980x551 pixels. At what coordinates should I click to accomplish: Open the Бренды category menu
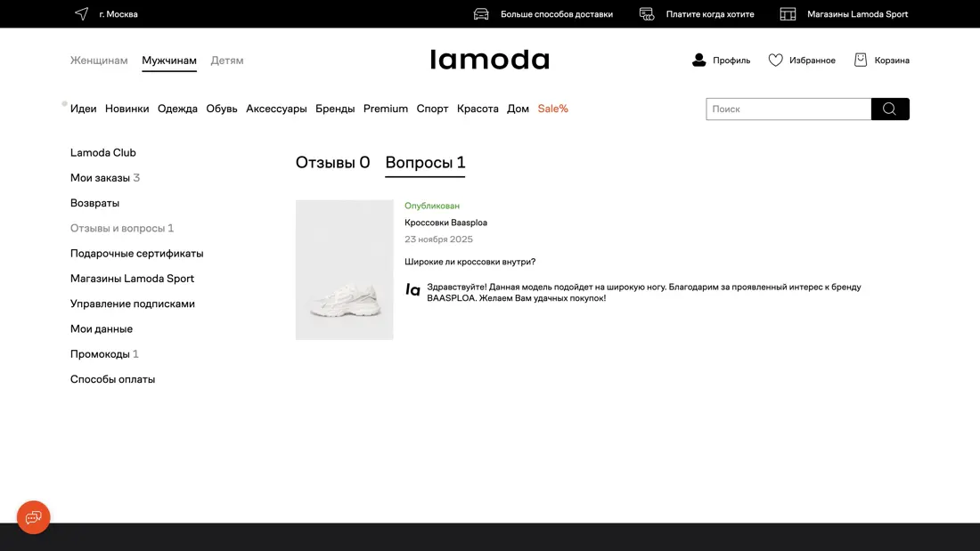[x=335, y=109]
